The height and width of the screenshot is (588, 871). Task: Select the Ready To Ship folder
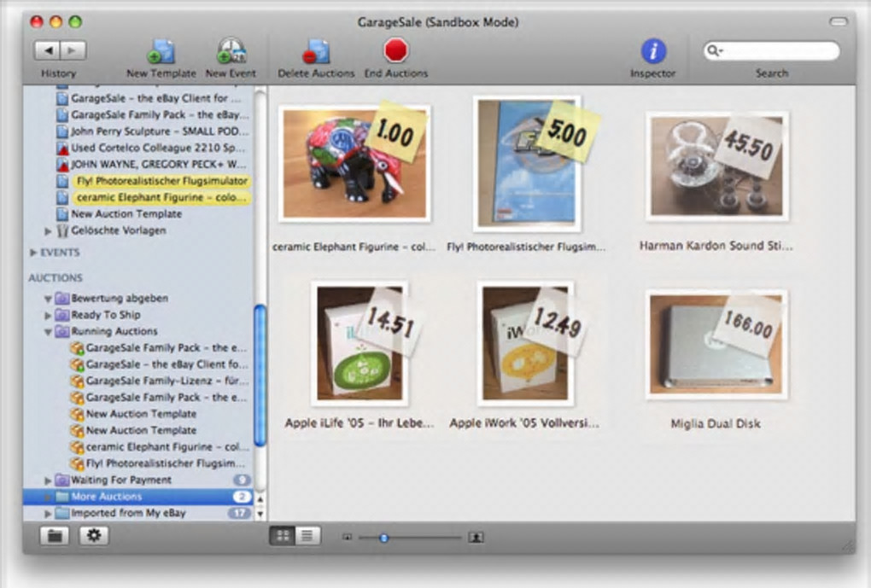[x=137, y=315]
